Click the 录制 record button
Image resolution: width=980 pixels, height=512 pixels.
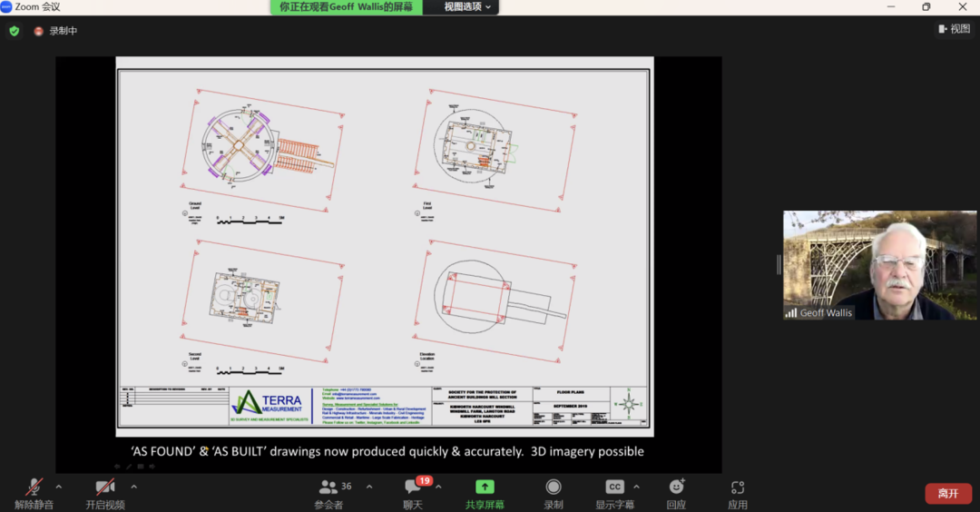coord(554,493)
